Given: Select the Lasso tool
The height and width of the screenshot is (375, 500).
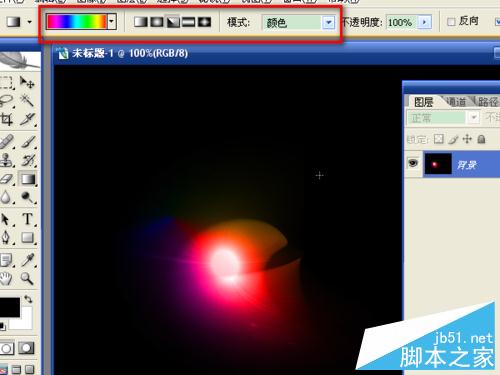Looking at the screenshot, I should tap(6, 100).
